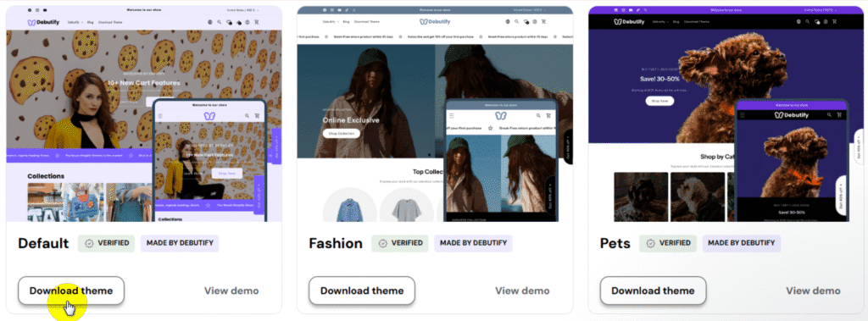Click Made by Debutify tag on Default
Screen dimensions: 868x321
click(x=180, y=243)
